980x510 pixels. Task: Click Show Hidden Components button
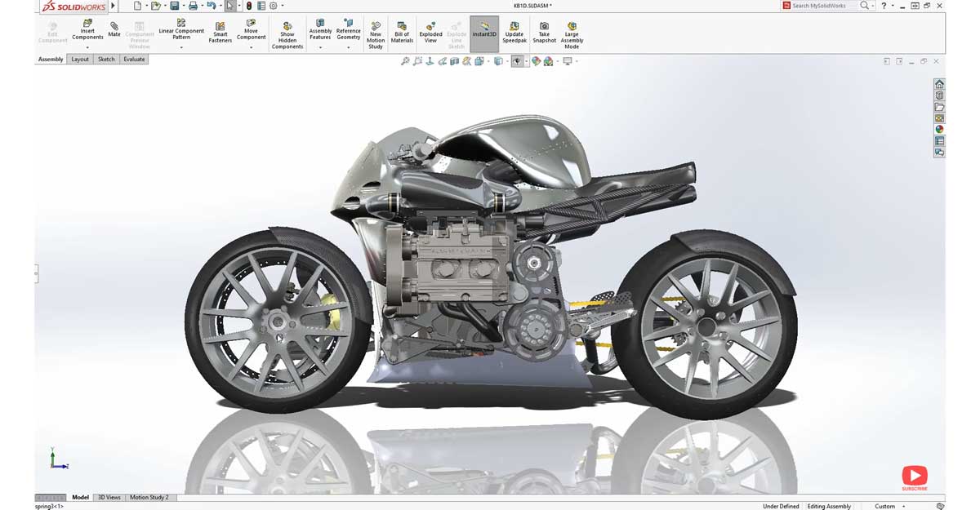pos(287,35)
